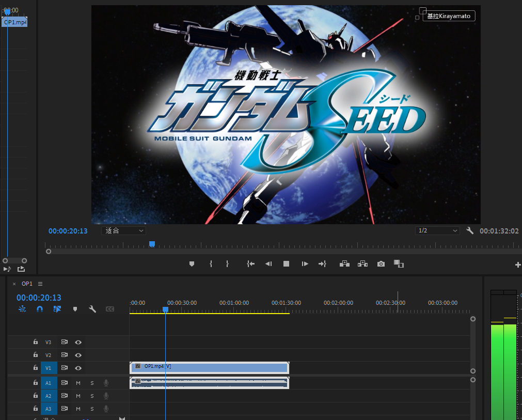The width and height of the screenshot is (522, 420).
Task: Open the button editor plus icon
Action: click(518, 265)
